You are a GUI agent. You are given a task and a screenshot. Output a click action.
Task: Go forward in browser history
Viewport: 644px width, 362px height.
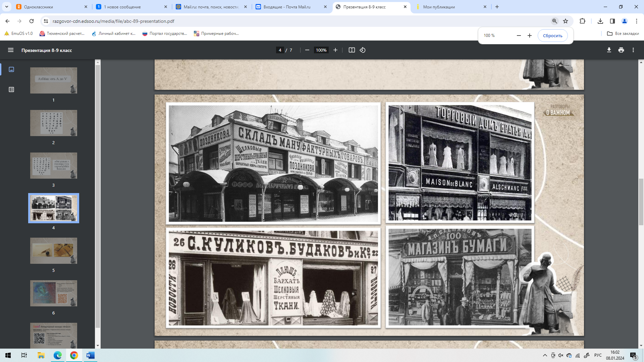tap(19, 21)
